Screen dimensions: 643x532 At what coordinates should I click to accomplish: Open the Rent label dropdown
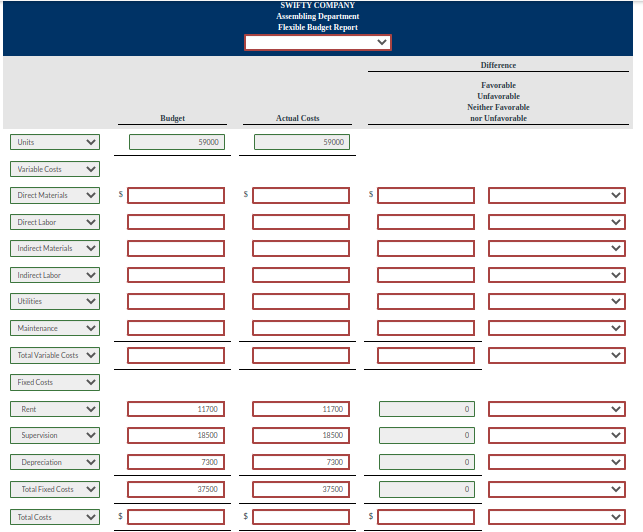pyautogui.click(x=55, y=409)
